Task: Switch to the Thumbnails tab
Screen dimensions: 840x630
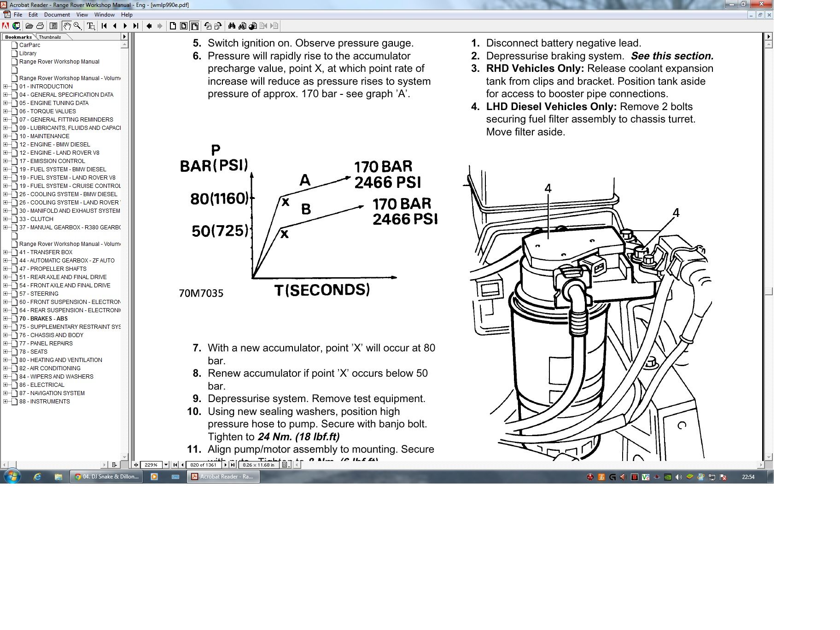Action: click(x=50, y=37)
